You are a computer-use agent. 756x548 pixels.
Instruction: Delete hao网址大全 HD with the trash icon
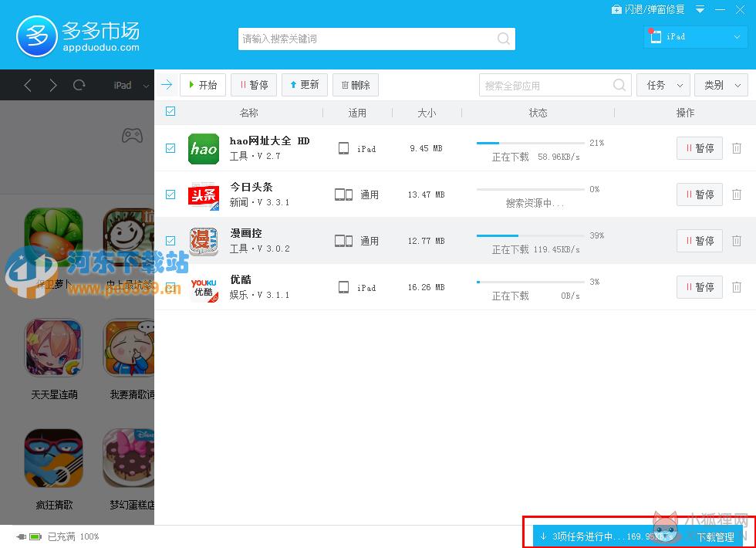[737, 148]
